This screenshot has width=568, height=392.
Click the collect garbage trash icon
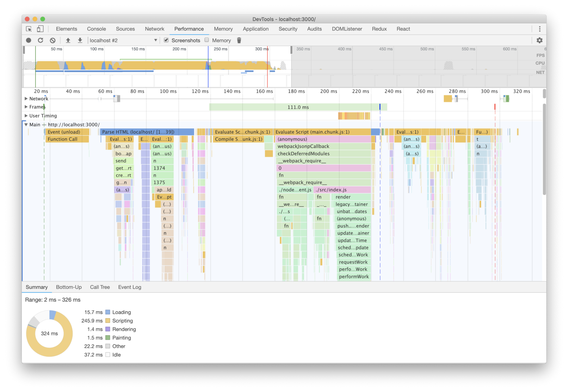(x=239, y=40)
